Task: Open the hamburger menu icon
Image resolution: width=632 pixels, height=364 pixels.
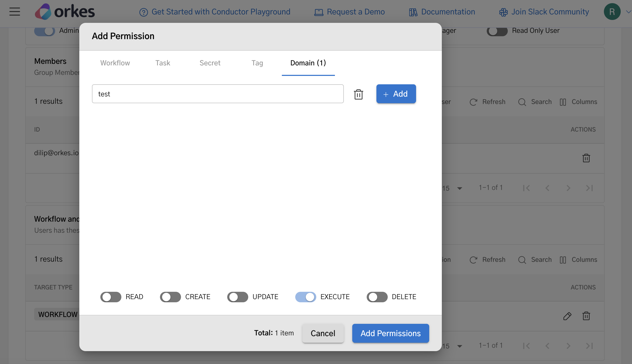Action: pyautogui.click(x=14, y=12)
